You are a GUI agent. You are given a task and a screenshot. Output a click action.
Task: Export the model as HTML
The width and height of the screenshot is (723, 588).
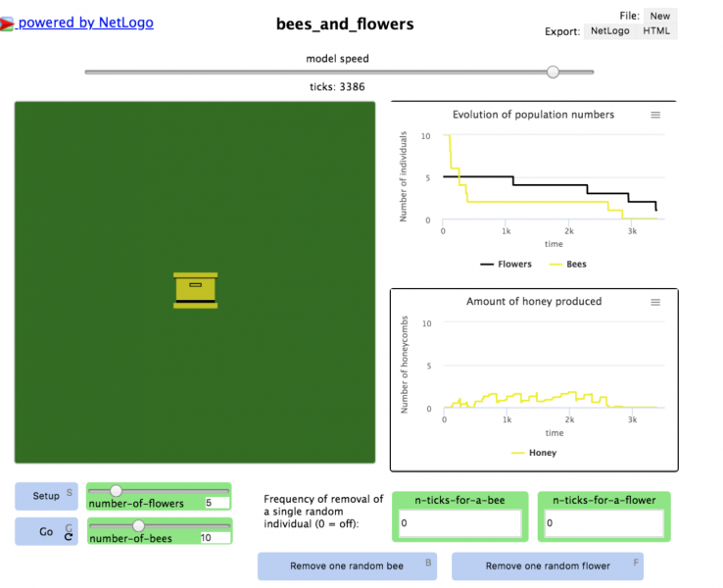tap(656, 31)
